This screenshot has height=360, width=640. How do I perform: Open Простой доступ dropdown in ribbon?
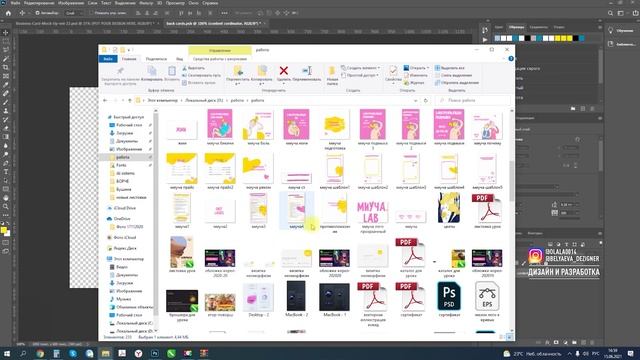[360, 75]
